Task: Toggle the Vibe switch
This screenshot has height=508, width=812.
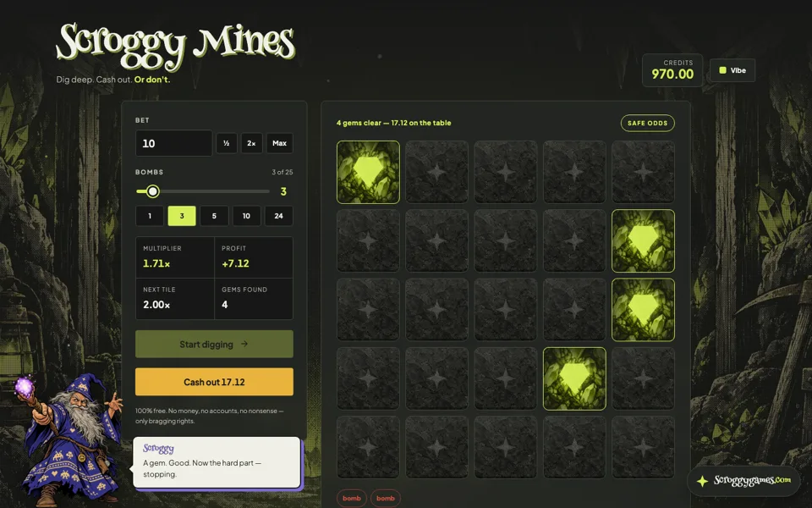Action: pyautogui.click(x=732, y=70)
